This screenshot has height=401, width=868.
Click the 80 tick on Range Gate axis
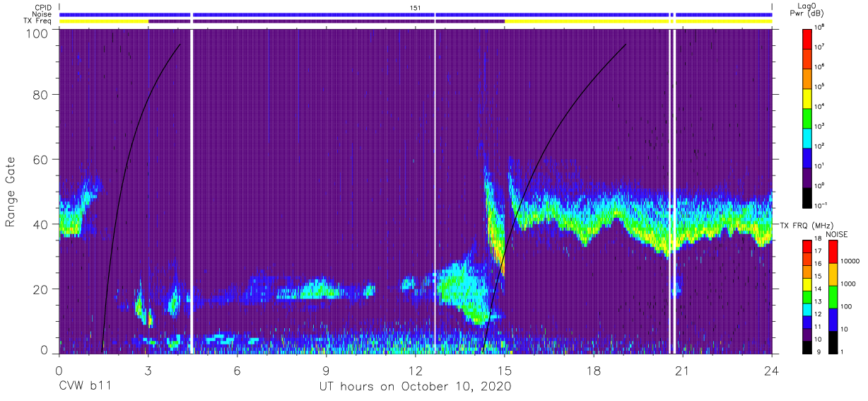pos(41,95)
